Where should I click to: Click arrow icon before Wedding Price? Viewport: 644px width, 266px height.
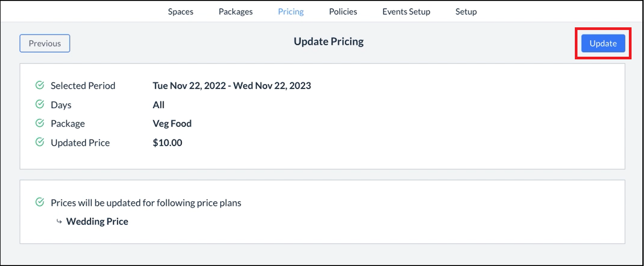tap(59, 221)
